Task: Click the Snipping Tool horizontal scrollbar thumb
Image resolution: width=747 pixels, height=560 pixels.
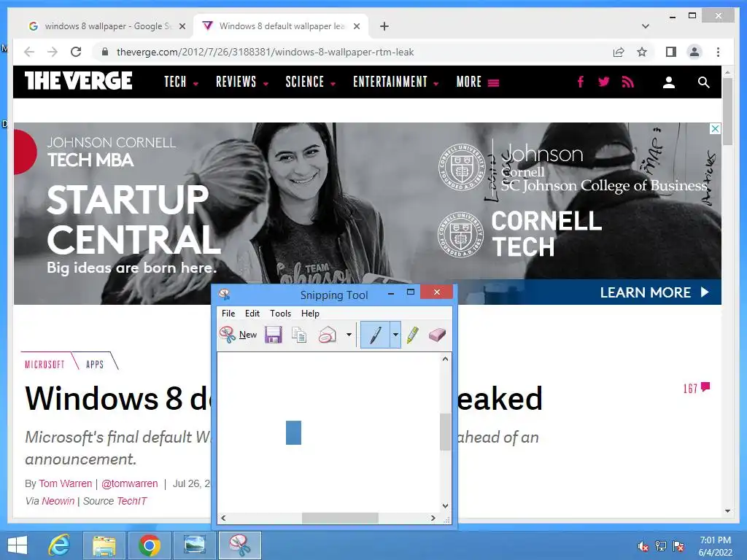Action: 340,518
